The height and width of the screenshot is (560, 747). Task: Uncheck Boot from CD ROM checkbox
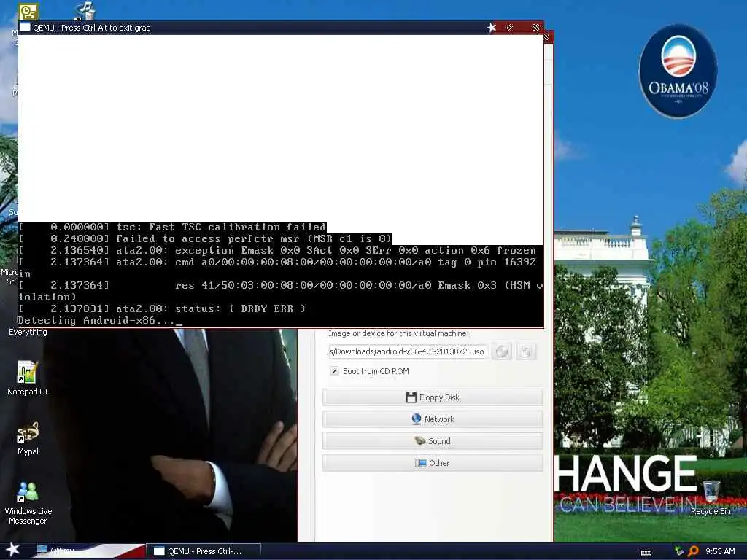334,371
